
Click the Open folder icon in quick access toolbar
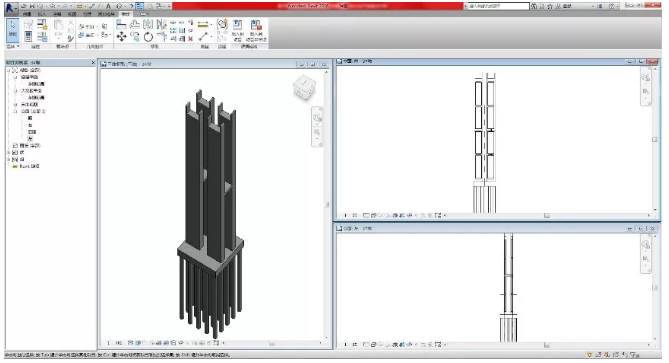click(24, 6)
